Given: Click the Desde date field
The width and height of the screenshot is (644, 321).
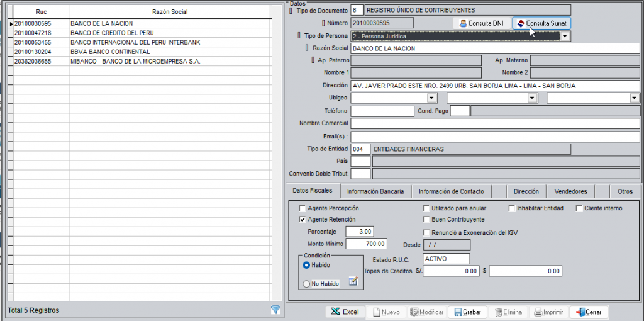Looking at the screenshot, I should 446,245.
